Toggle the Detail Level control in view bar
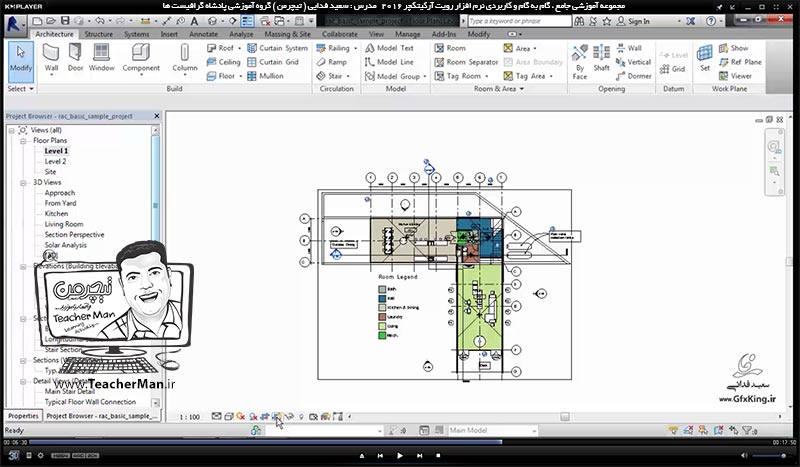 (216, 417)
